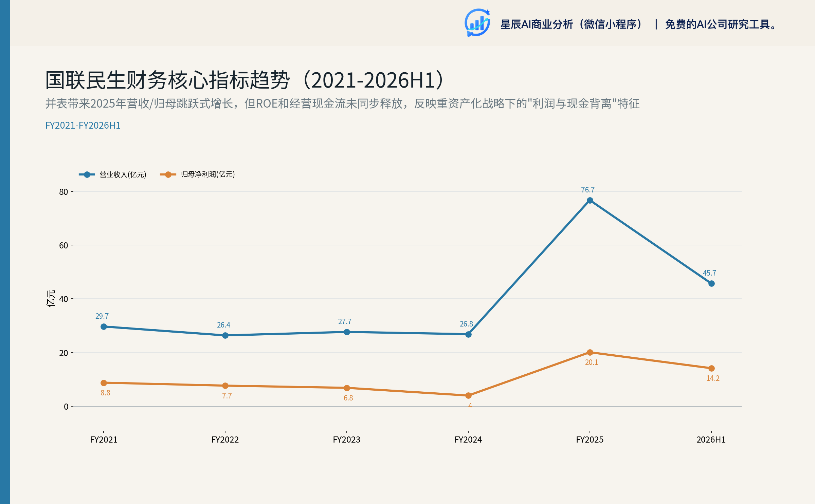
Task: Click the FY2022 net profit value 7.7
Action: click(227, 396)
